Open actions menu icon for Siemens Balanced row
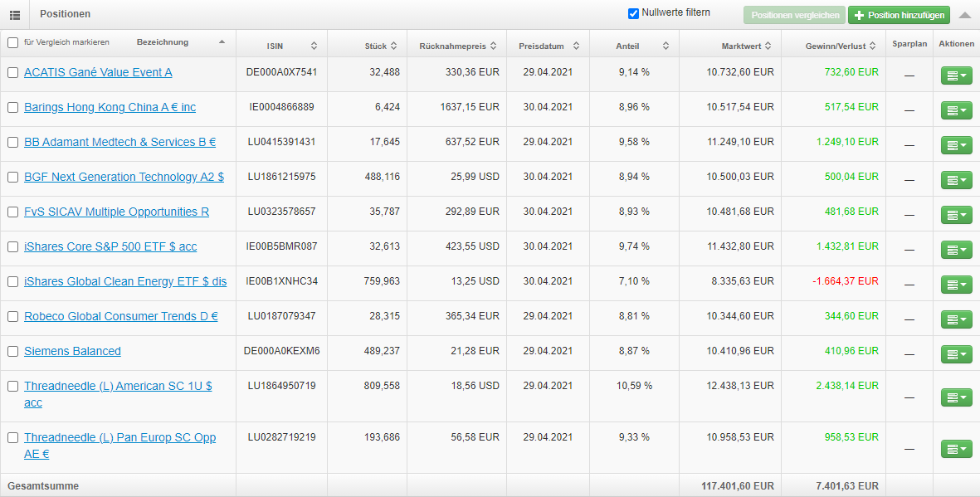 956,354
